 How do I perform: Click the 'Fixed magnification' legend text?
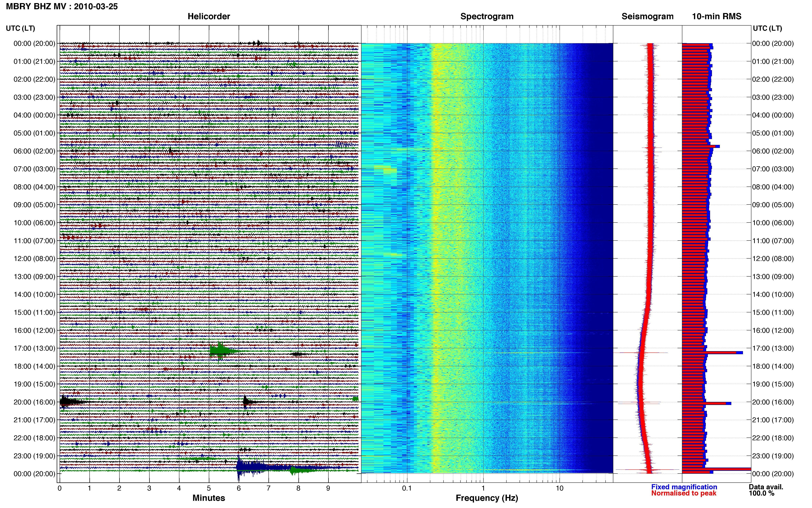pos(684,487)
